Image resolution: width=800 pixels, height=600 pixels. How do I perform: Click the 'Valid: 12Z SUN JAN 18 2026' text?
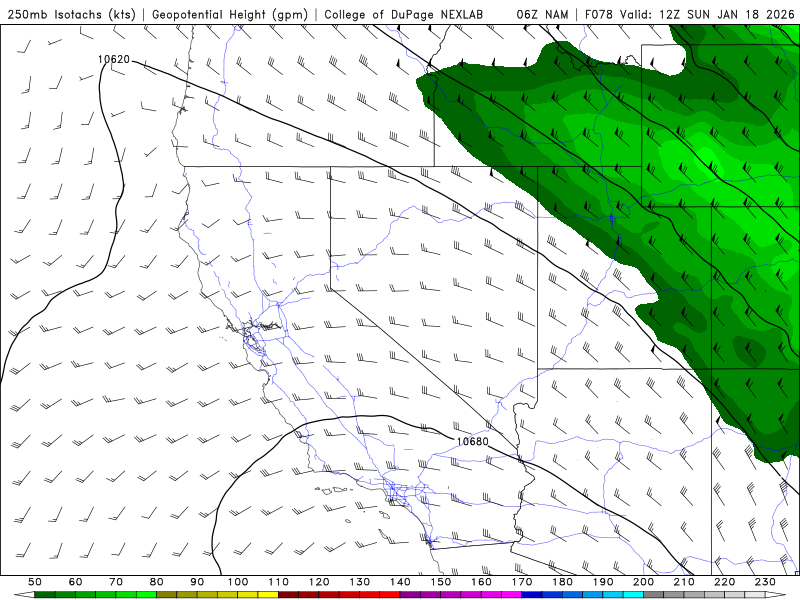click(x=709, y=14)
